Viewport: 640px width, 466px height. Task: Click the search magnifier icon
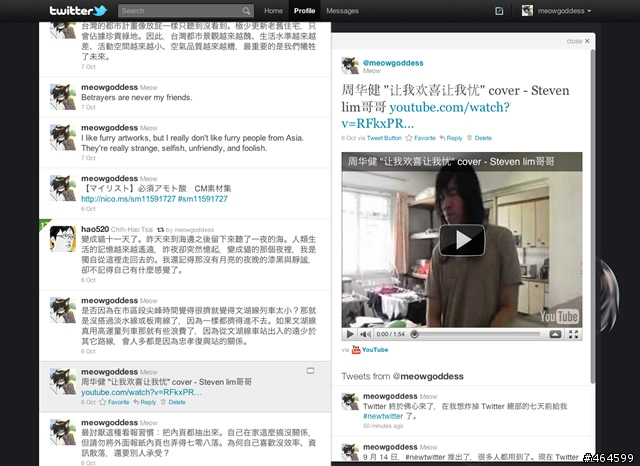pyautogui.click(x=246, y=11)
